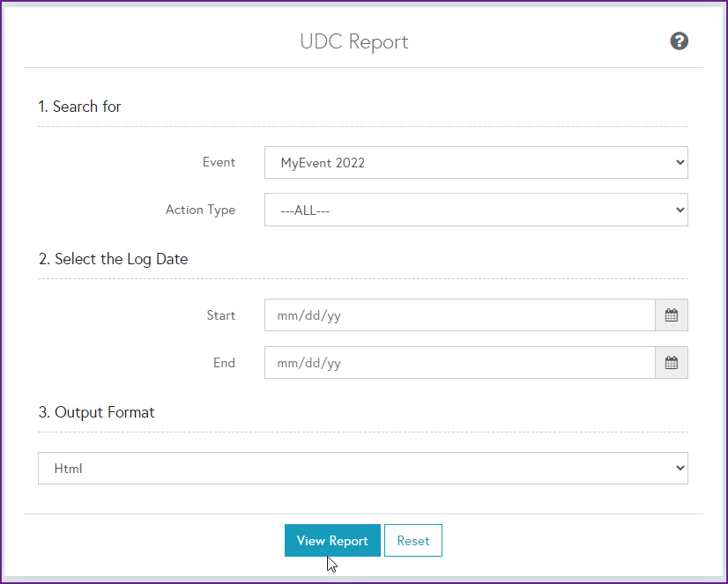The image size is (728, 584).
Task: Click the Action Type field label
Action: pyautogui.click(x=201, y=210)
